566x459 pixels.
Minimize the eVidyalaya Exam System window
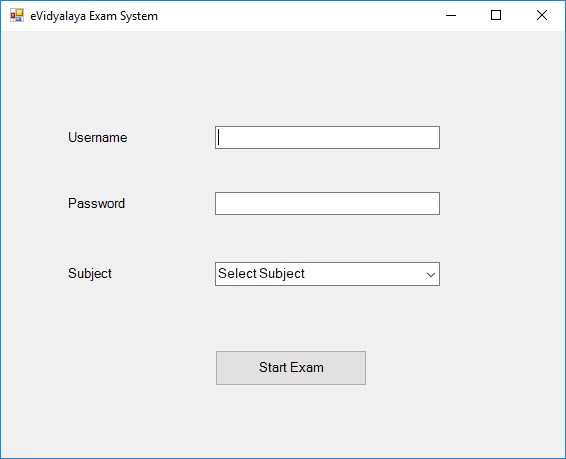pyautogui.click(x=451, y=16)
